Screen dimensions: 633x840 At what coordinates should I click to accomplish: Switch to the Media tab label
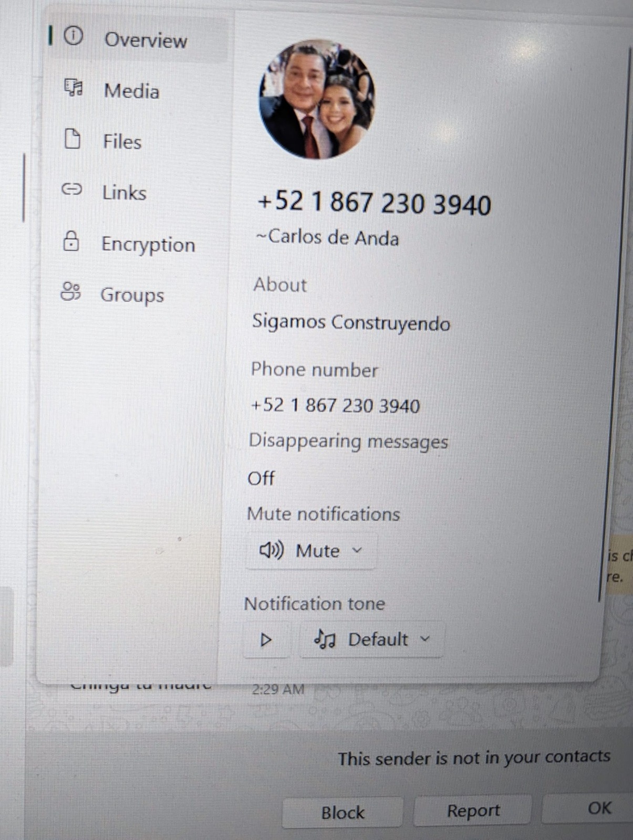point(131,91)
